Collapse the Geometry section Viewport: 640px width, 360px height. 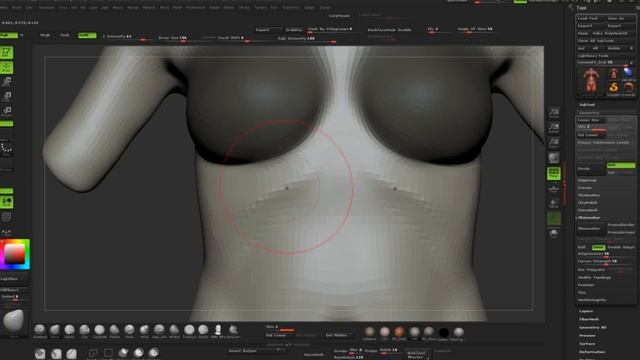click(589, 113)
